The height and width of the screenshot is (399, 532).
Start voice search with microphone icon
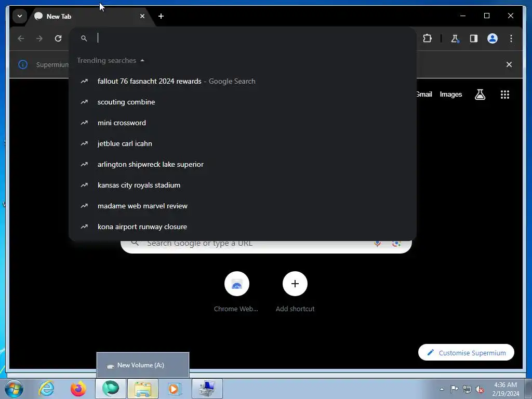(377, 243)
